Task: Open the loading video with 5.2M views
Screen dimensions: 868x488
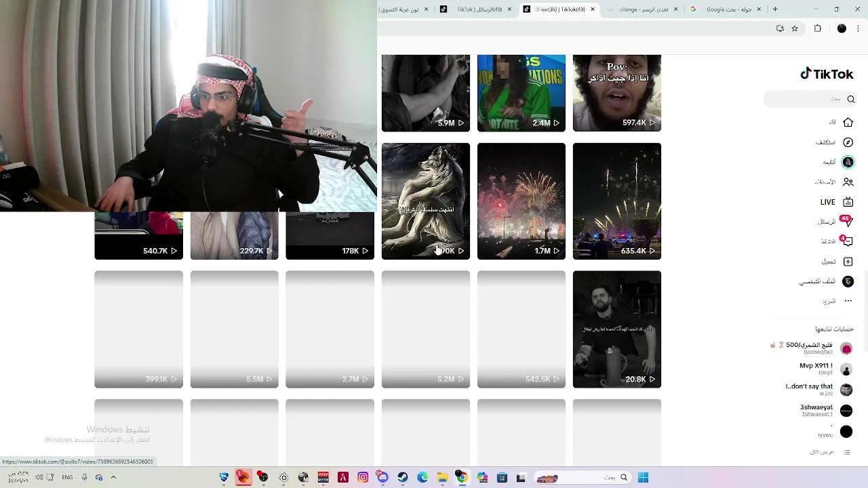Action: 426,329
